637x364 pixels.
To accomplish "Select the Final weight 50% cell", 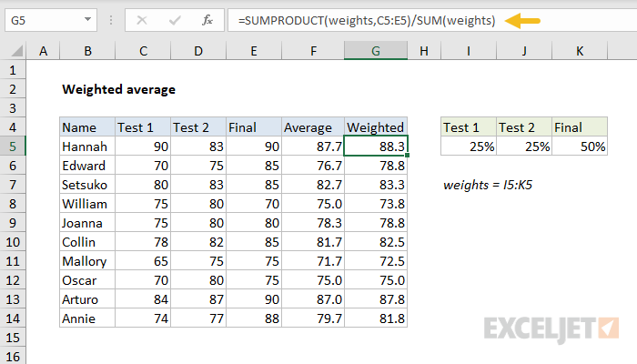I will pyautogui.click(x=580, y=147).
